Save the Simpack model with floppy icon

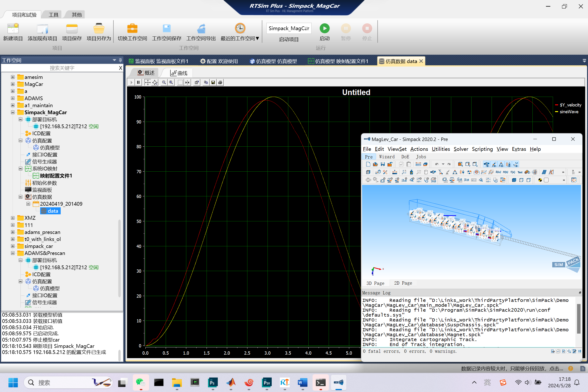coord(383,164)
